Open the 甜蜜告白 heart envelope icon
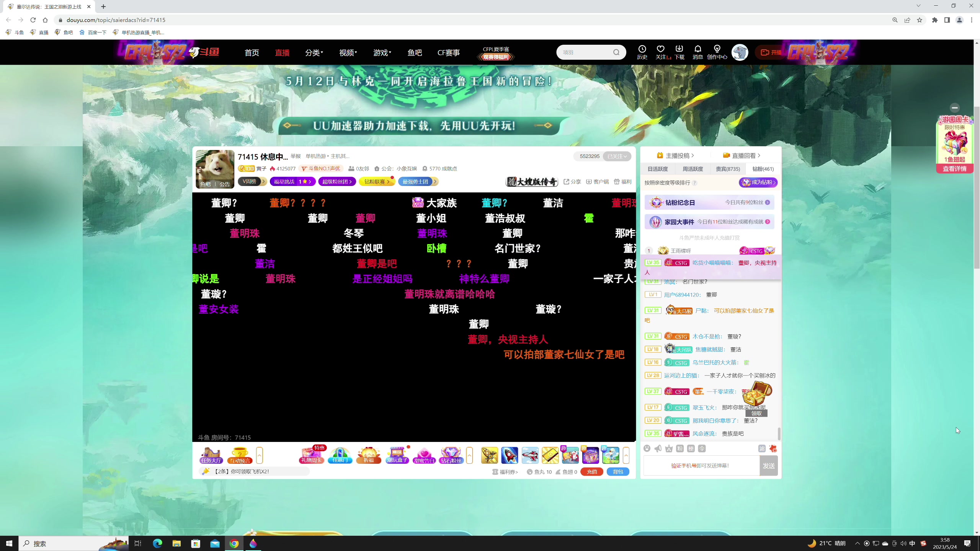Viewport: 980px width, 551px height. point(424,455)
